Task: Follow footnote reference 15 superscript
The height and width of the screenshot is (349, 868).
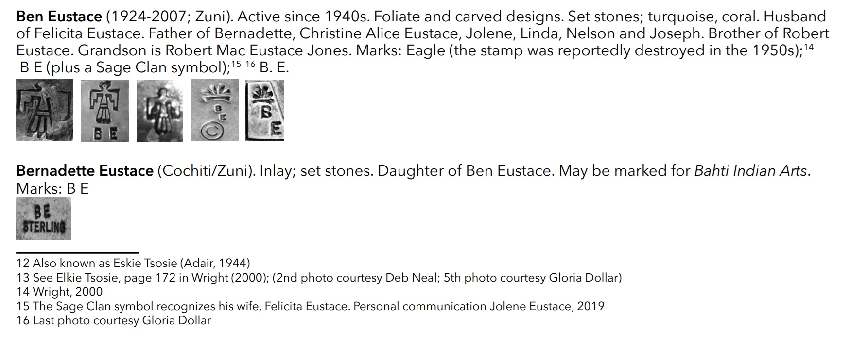Action: click(236, 64)
